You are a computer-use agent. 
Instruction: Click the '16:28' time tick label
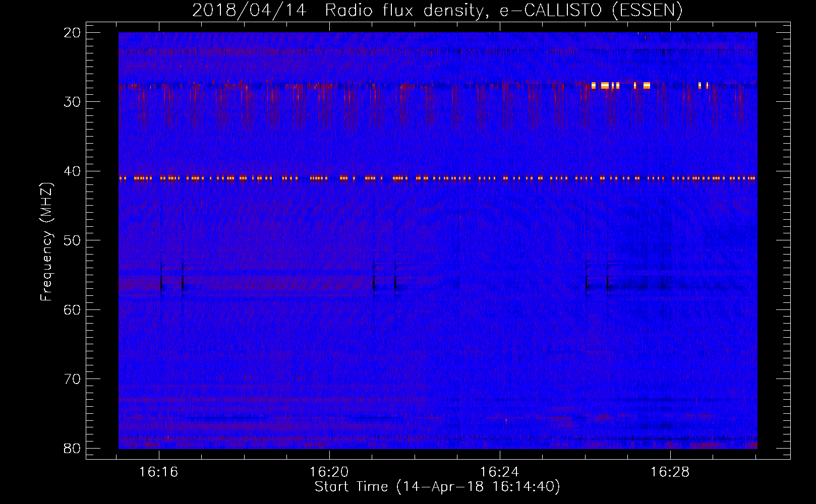pos(670,472)
